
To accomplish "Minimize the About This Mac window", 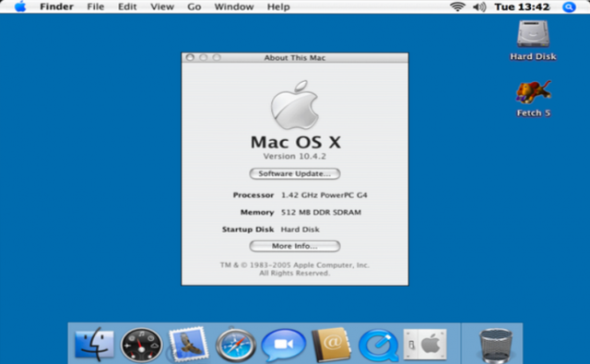I will (203, 57).
